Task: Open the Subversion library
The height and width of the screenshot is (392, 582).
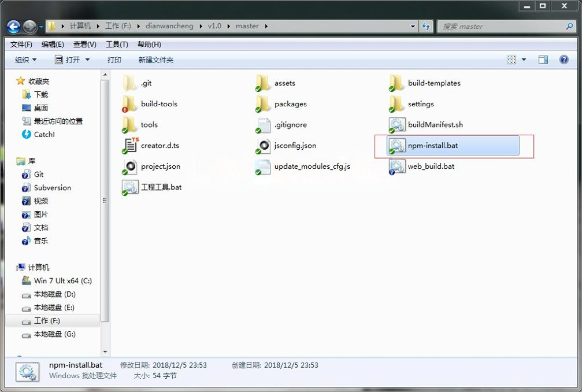Action: coord(46,188)
